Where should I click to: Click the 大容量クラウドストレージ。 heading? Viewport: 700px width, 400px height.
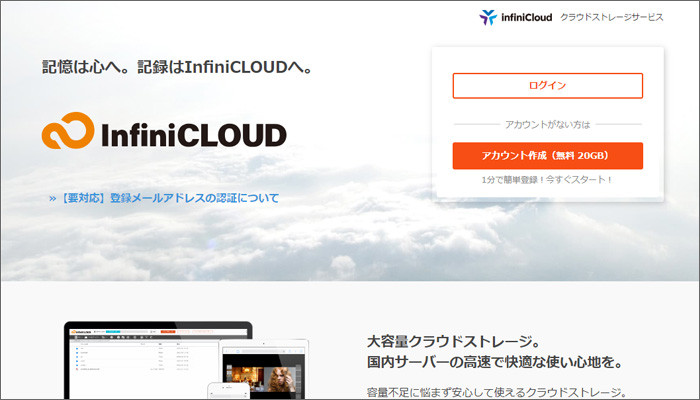pyautogui.click(x=454, y=342)
